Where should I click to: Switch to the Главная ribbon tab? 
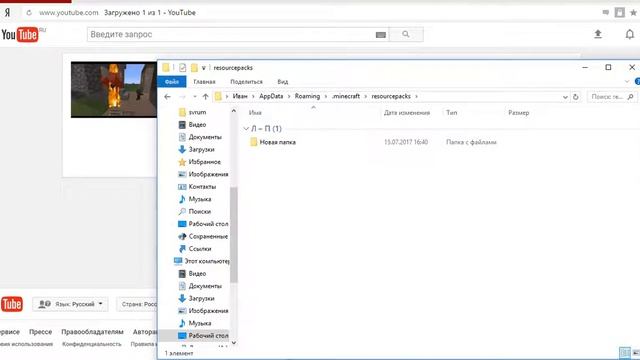click(x=204, y=82)
